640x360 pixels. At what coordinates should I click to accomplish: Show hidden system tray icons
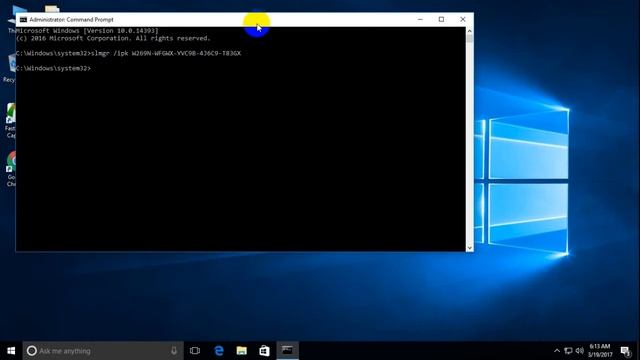[x=557, y=351]
